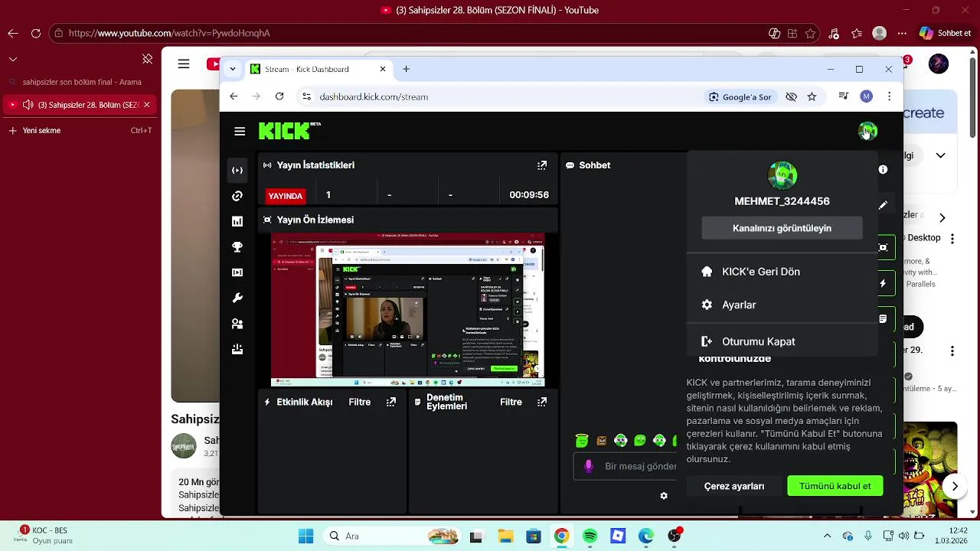The image size is (980, 551).
Task: Click the Windows taskbar Ara search box
Action: click(x=391, y=536)
